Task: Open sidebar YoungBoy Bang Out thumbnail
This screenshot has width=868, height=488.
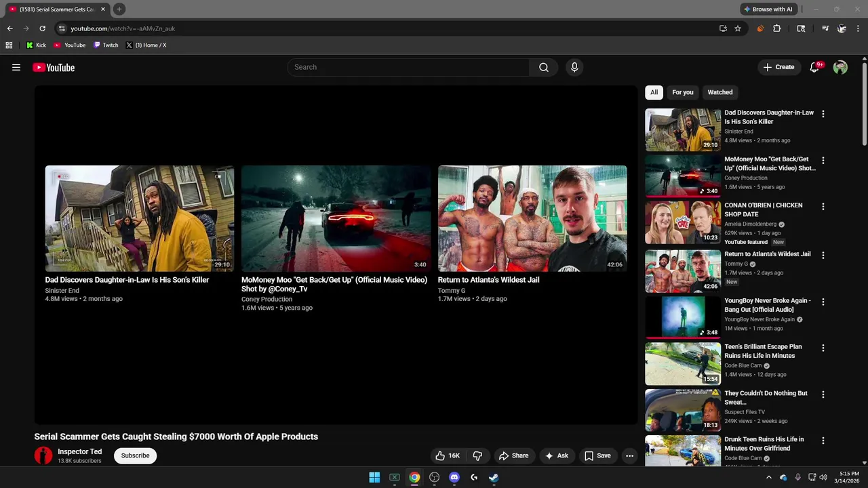Action: [683, 317]
